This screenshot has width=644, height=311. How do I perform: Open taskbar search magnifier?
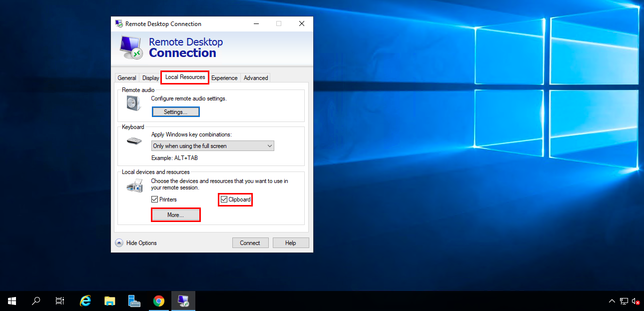[x=36, y=300]
